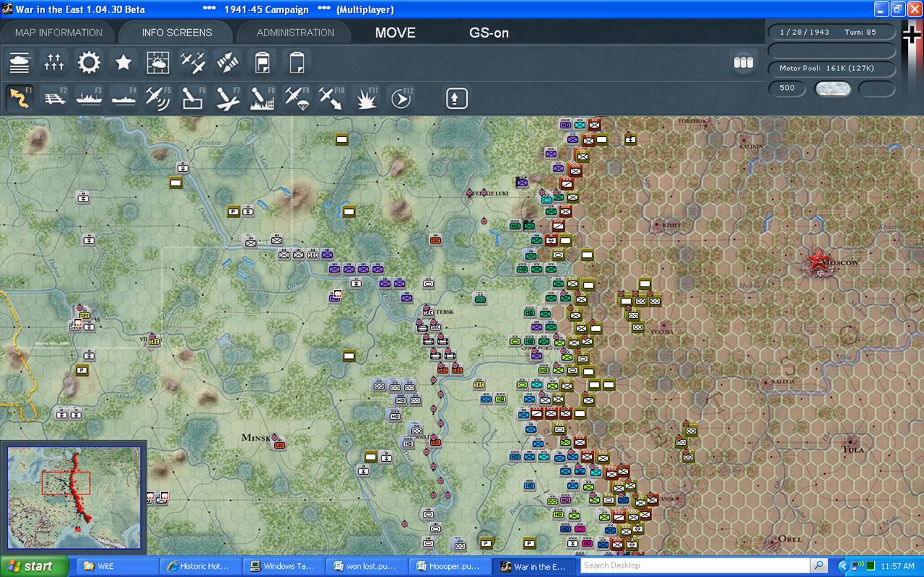
Task: Select F2 rail move mode
Action: click(x=54, y=98)
